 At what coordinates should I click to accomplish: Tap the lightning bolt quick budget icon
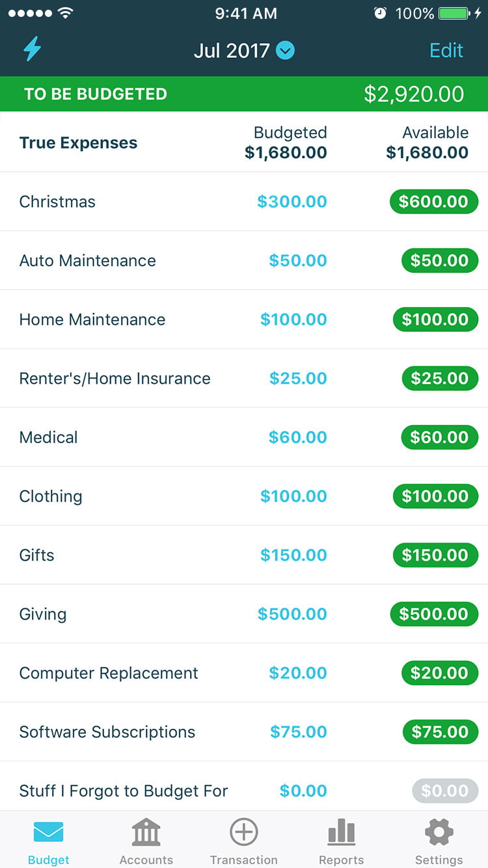pyautogui.click(x=32, y=49)
